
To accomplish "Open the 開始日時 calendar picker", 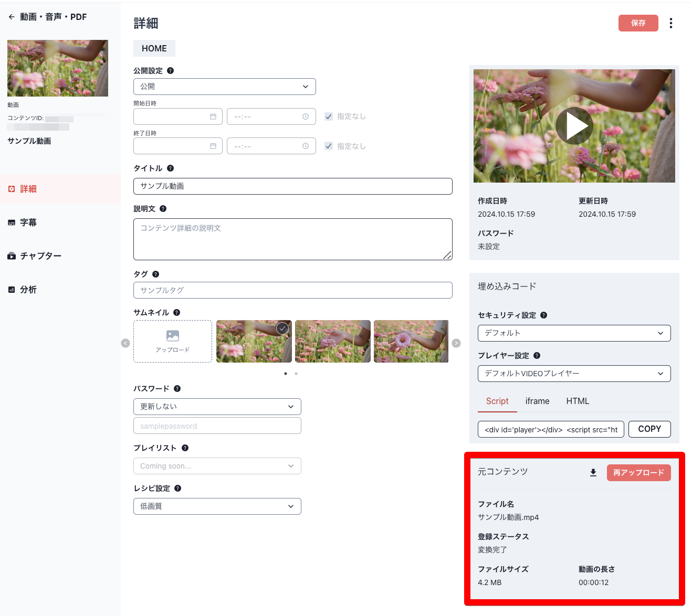I will (214, 116).
